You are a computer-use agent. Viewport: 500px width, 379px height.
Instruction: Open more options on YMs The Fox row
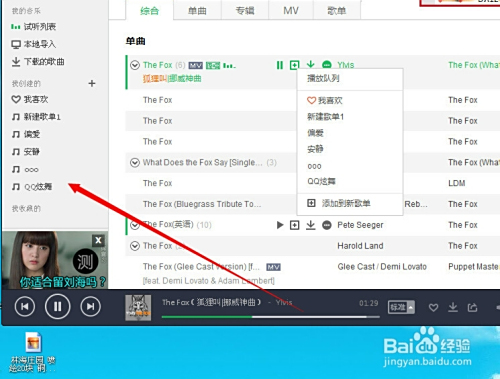[x=327, y=64]
